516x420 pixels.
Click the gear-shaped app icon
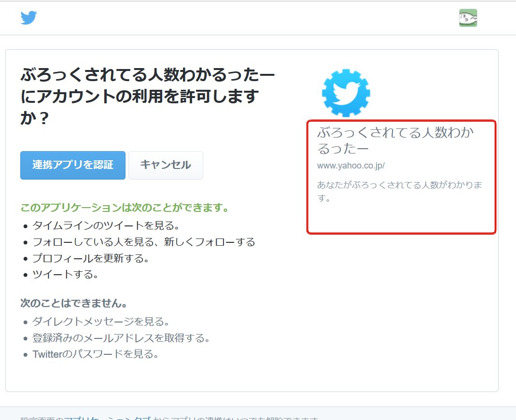click(x=346, y=93)
